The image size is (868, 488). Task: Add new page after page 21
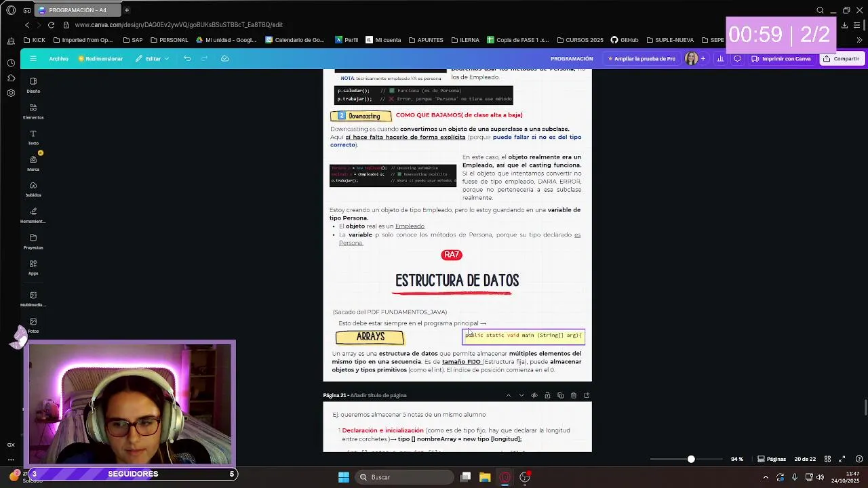[587, 395]
